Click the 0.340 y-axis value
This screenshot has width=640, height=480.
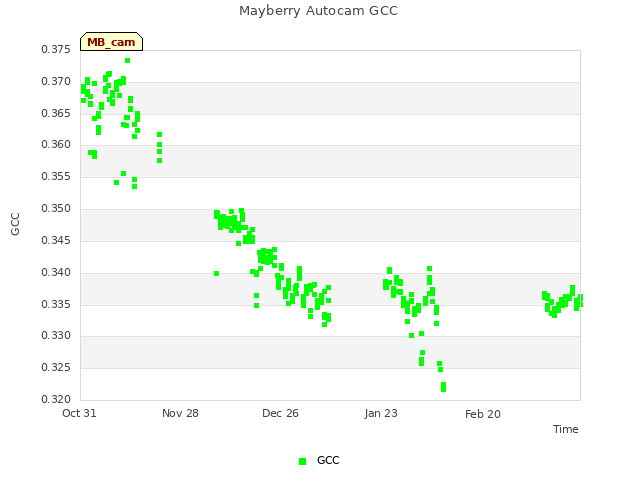(56, 272)
